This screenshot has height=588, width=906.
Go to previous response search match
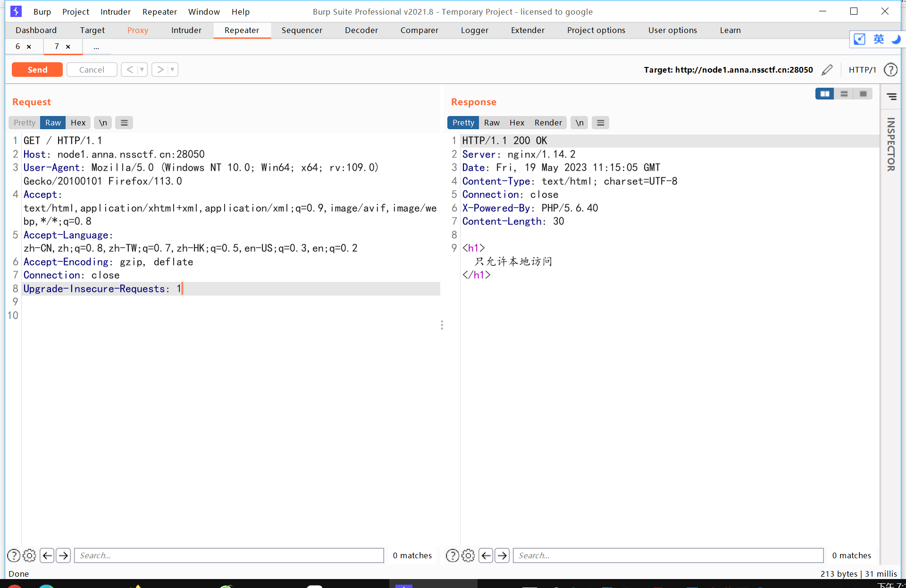click(486, 555)
